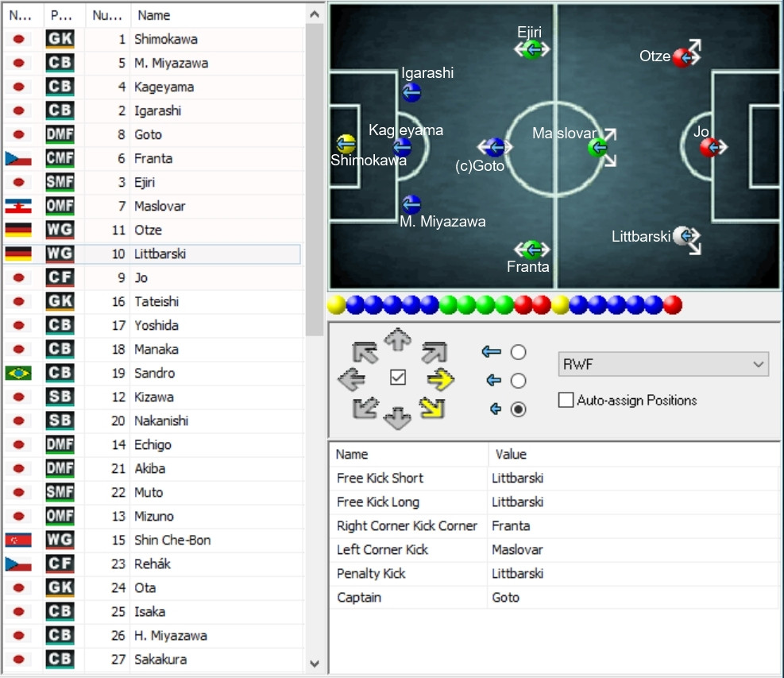Select the Nakanishi row in list
This screenshot has height=678, width=784.
[153, 420]
